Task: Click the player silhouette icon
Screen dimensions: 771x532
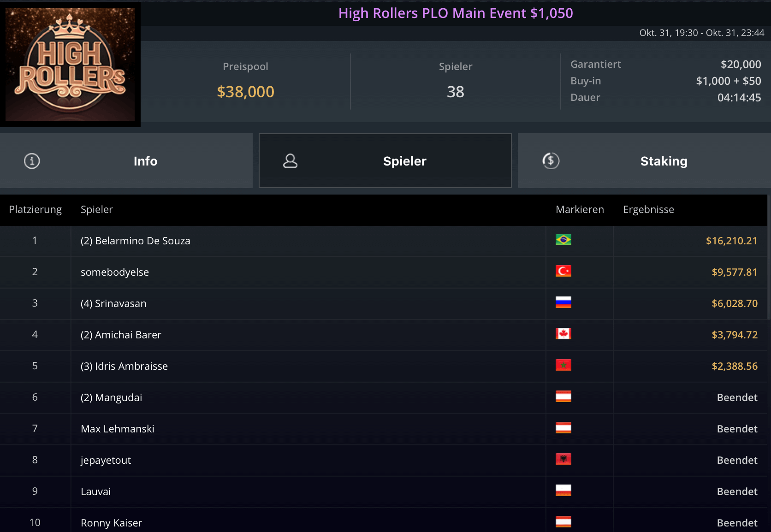Action: pos(290,161)
